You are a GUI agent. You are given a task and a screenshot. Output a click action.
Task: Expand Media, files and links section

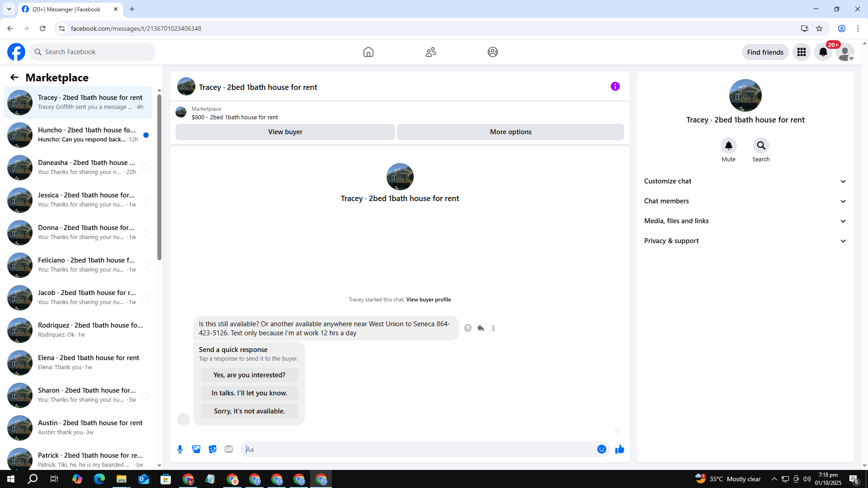point(745,221)
